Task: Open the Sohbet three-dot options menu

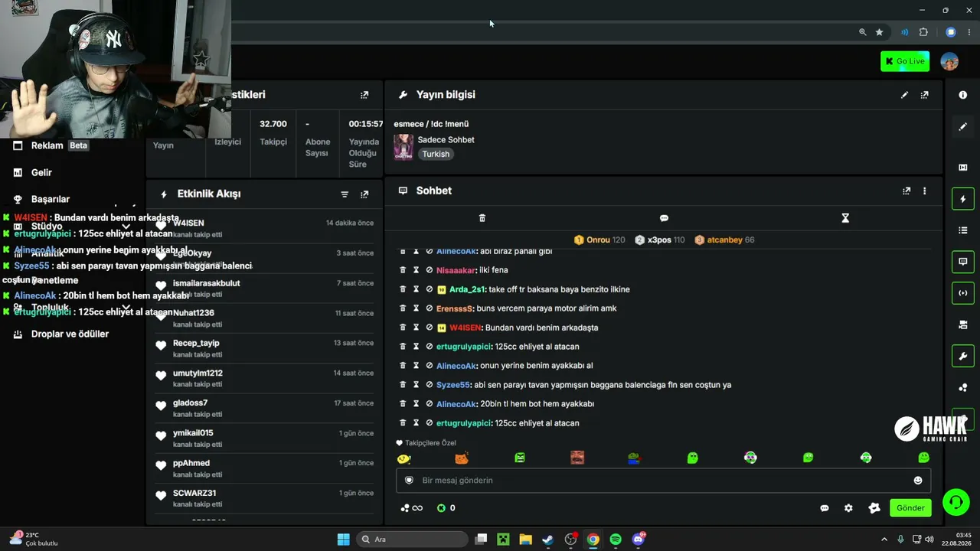Action: pyautogui.click(x=924, y=191)
